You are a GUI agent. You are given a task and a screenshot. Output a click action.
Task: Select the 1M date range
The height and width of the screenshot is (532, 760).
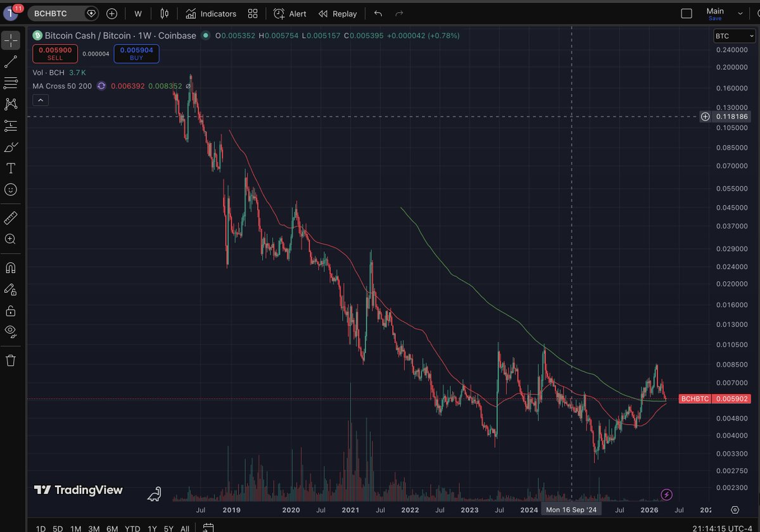tap(75, 528)
